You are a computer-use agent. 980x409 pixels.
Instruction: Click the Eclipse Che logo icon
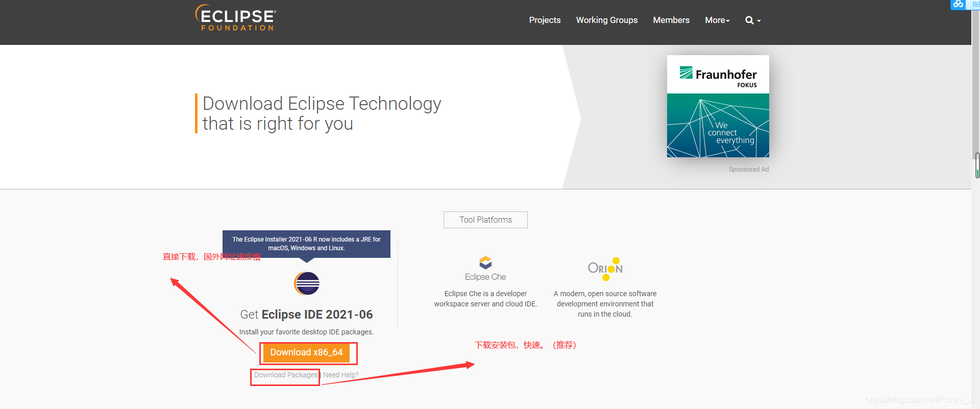click(485, 262)
